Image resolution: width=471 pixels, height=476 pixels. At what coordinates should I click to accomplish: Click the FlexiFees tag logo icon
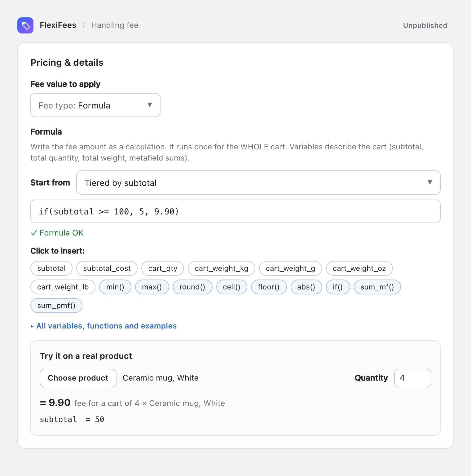pyautogui.click(x=25, y=25)
